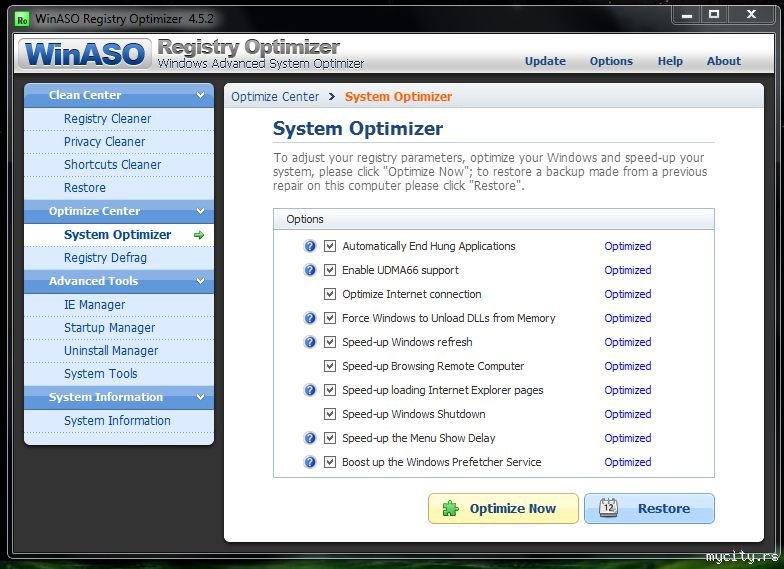Viewport: 784px width, 569px height.
Task: Open Privacy Cleaner in sidebar
Action: 119,142
